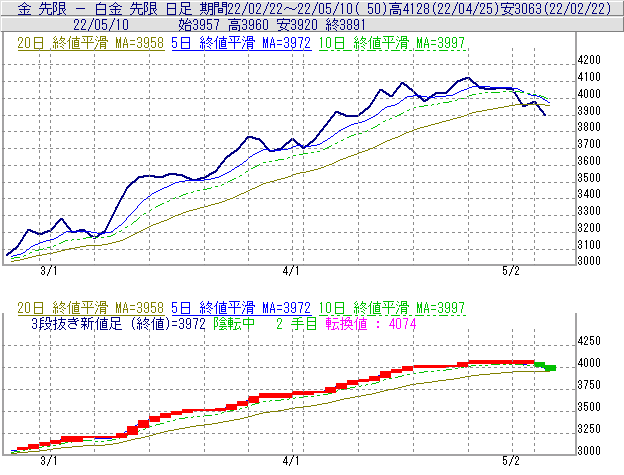624x475 pixels.
Task: Click the lower chart 5日 終値平滑 MA=3972 legend
Action: pyautogui.click(x=241, y=308)
